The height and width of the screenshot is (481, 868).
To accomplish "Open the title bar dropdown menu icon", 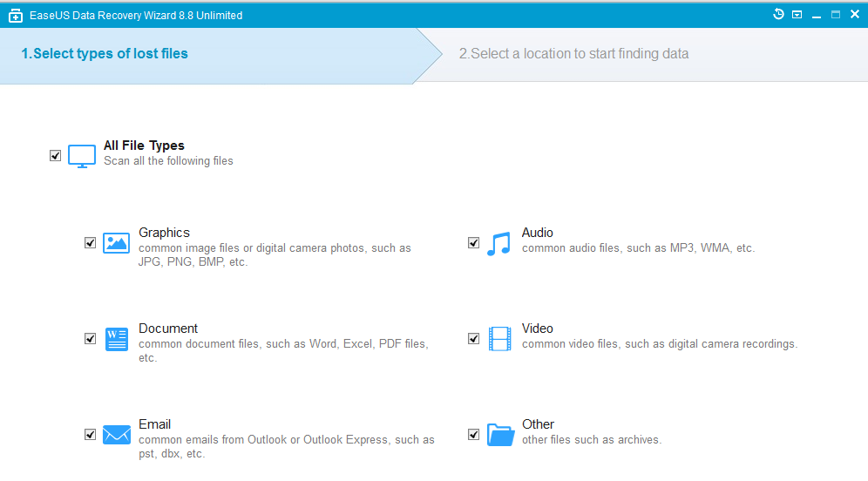I will (x=797, y=15).
